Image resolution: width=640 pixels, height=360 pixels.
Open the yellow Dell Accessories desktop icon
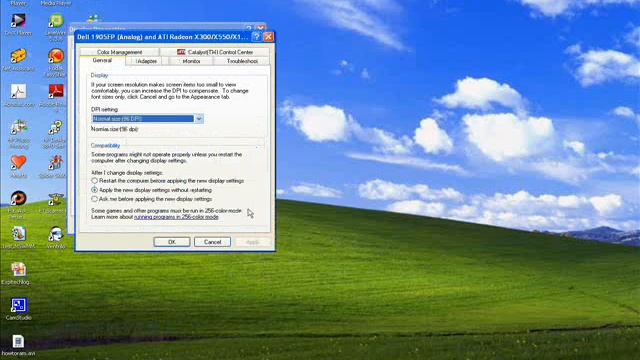[x=18, y=56]
